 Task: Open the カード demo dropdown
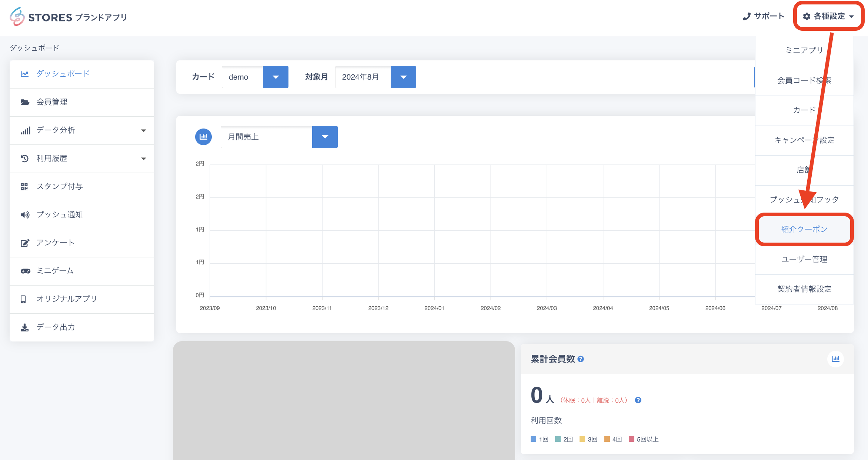[275, 77]
